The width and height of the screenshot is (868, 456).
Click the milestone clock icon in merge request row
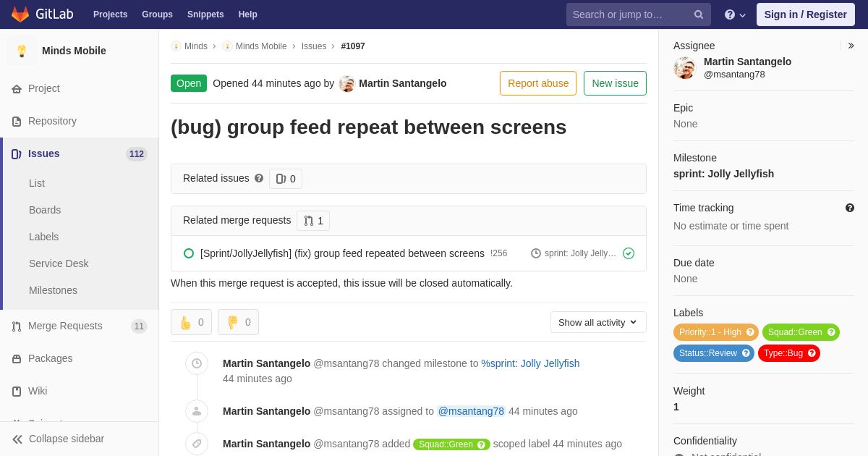pyautogui.click(x=536, y=253)
